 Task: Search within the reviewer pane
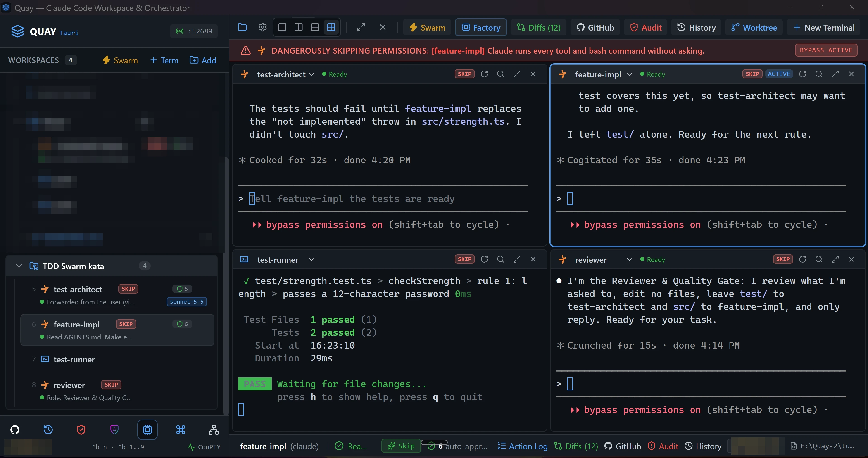tap(819, 259)
